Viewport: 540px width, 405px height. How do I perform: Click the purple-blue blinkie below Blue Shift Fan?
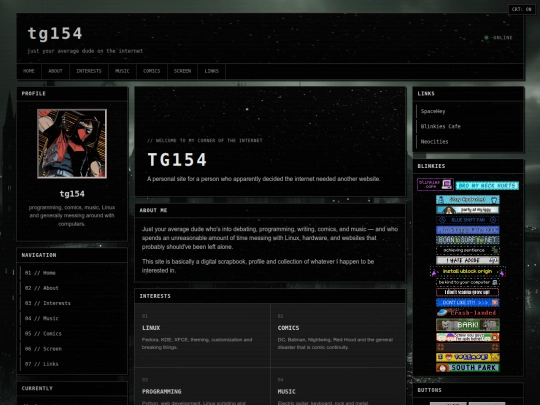pos(468,230)
